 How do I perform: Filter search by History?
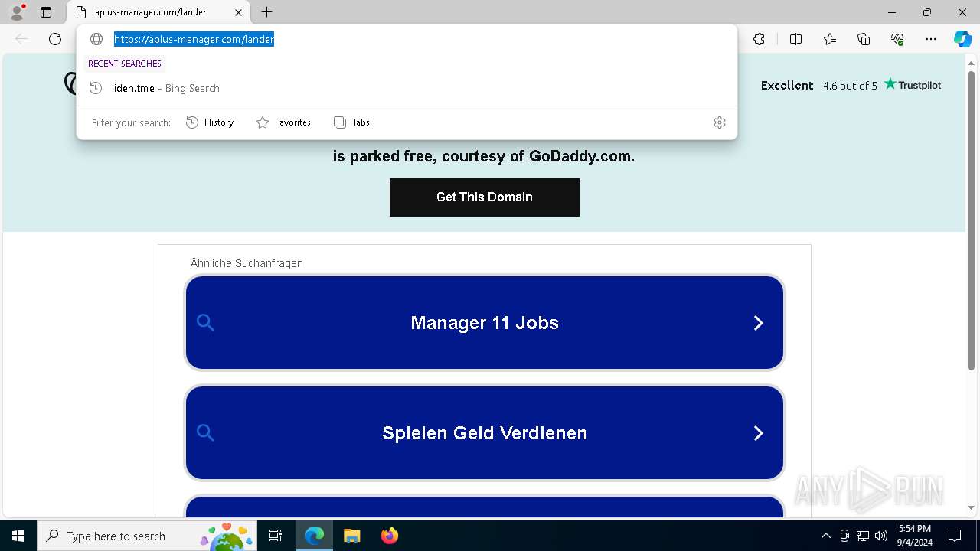point(210,122)
